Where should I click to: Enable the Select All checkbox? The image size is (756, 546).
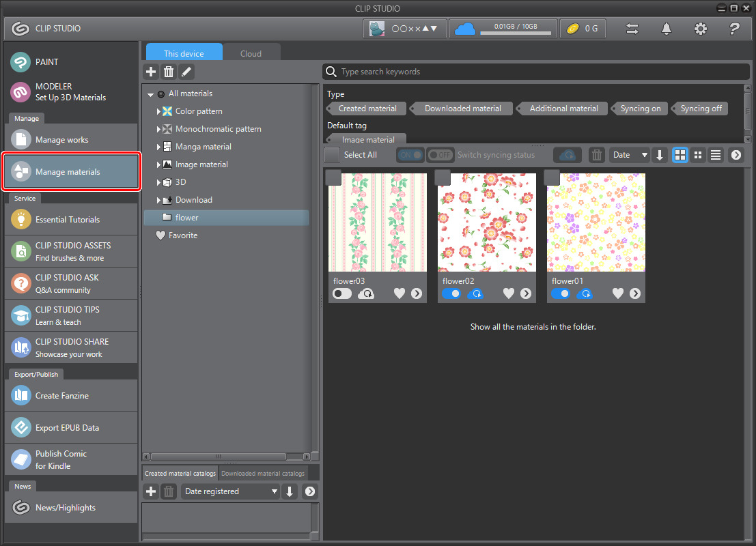click(332, 155)
